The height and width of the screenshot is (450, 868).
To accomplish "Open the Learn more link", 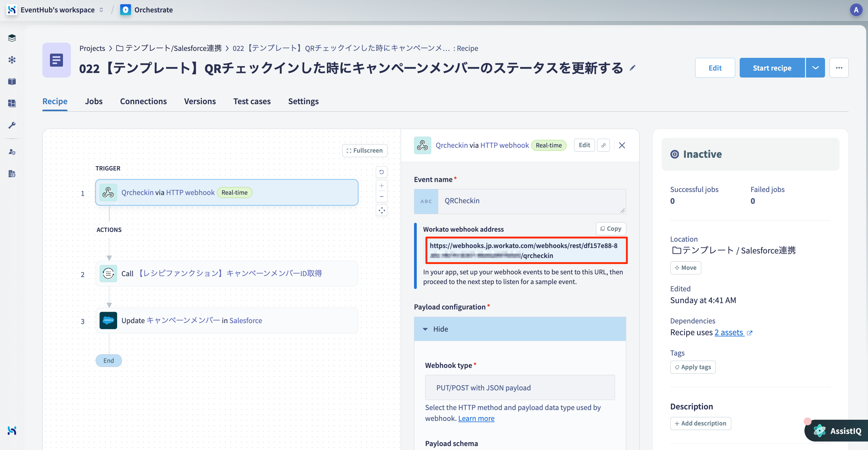I will (x=476, y=418).
